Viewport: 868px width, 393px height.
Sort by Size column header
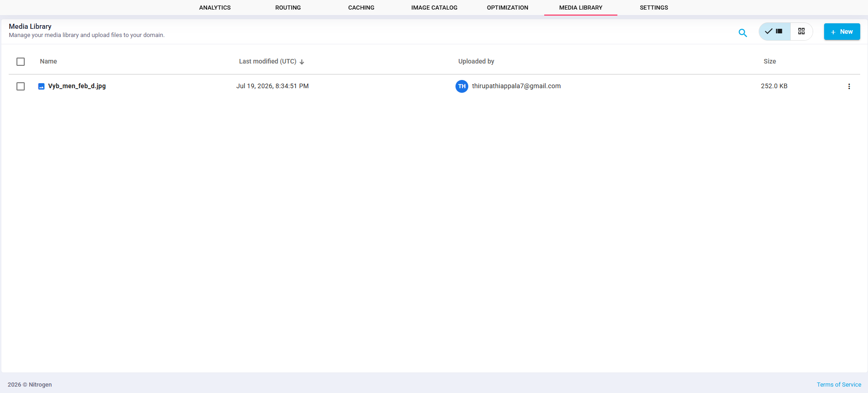pos(770,61)
